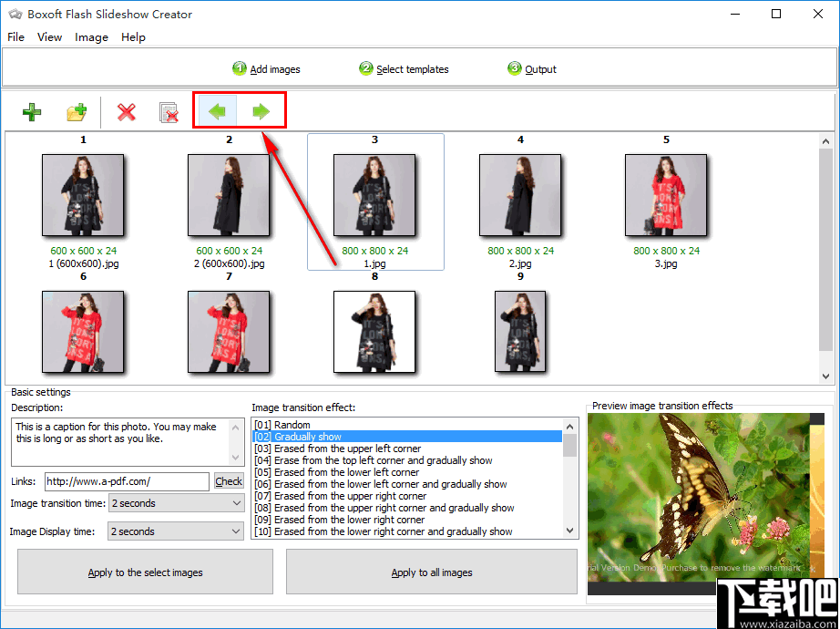Click the green plus Add Image icon
Image resolution: width=840 pixels, height=629 pixels.
click(31, 111)
